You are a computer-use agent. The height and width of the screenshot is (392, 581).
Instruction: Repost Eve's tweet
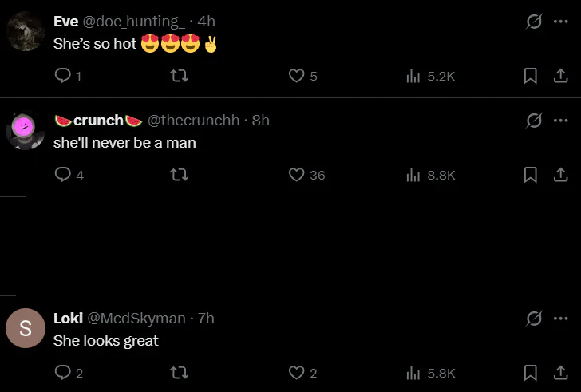coord(180,76)
